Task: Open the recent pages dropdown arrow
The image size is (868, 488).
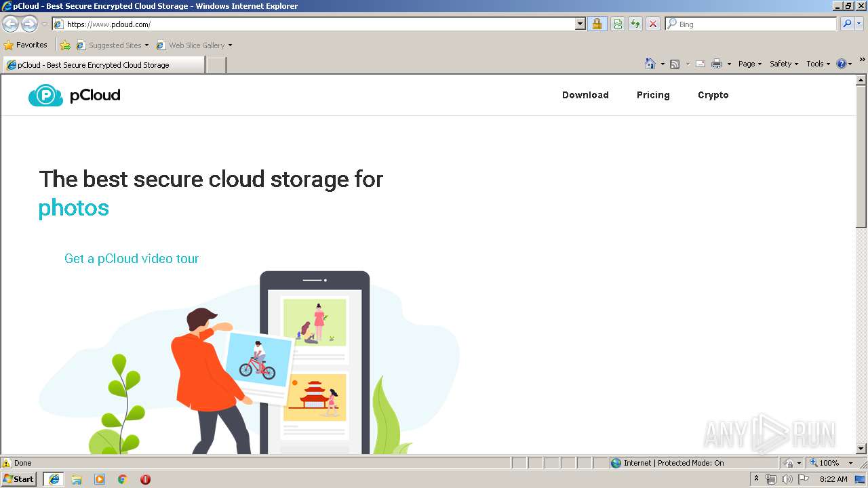Action: 44,24
